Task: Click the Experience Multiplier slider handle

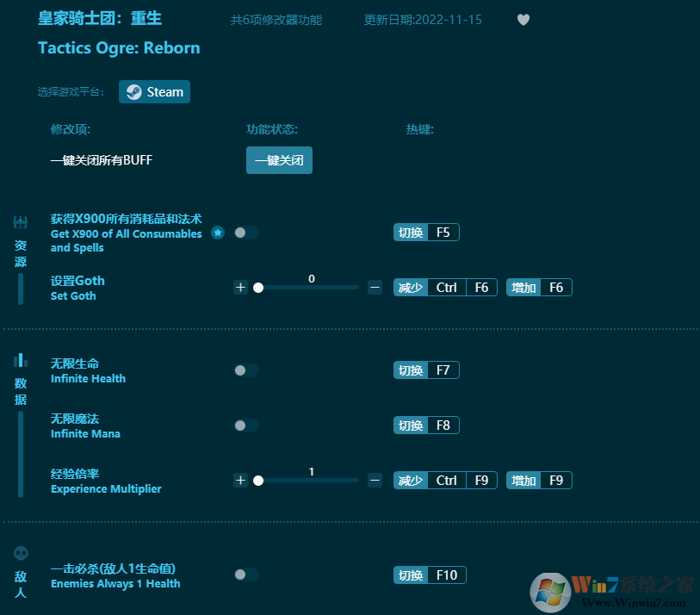Action: click(x=258, y=481)
